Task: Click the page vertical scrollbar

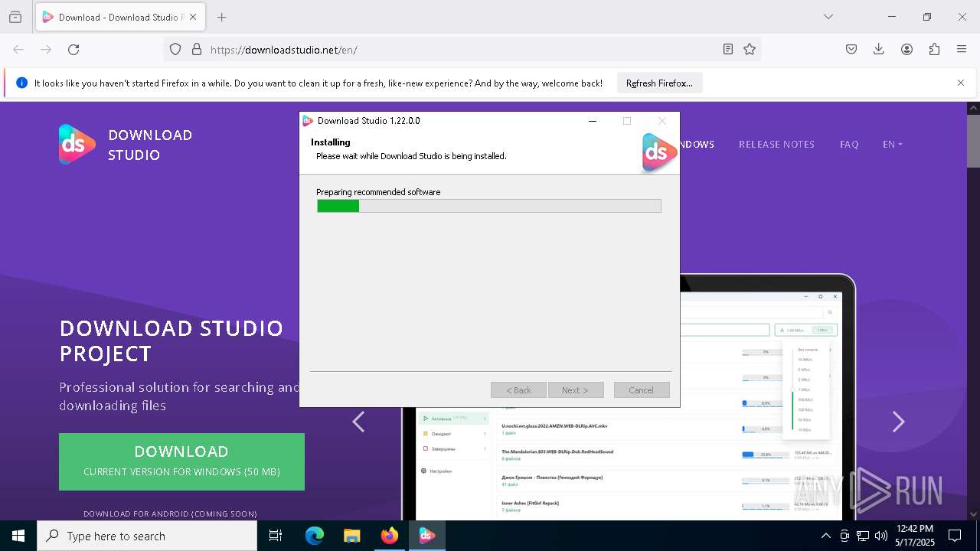Action: coord(973,311)
